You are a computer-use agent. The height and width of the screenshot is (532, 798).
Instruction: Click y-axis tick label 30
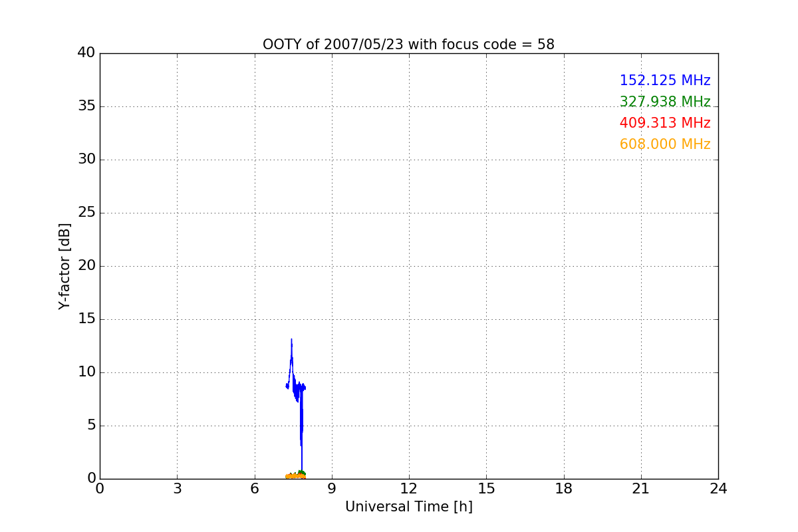(86, 160)
